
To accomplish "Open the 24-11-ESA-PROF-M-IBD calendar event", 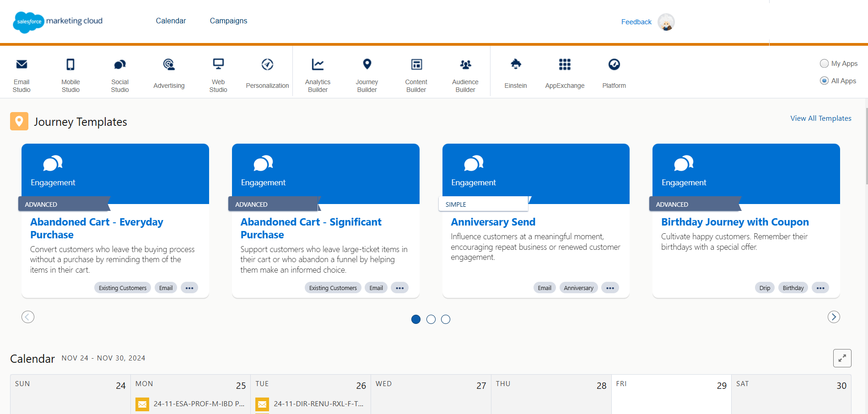I will [199, 404].
